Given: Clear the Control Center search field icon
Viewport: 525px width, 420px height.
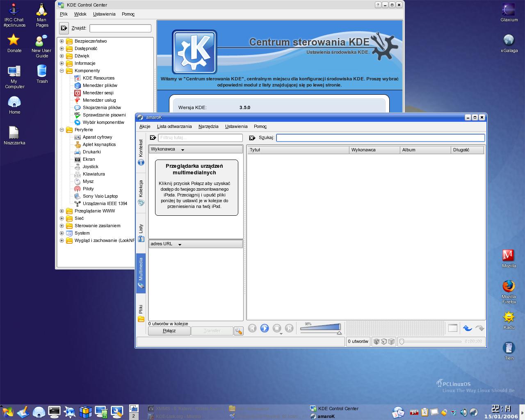Looking at the screenshot, I should (64, 28).
